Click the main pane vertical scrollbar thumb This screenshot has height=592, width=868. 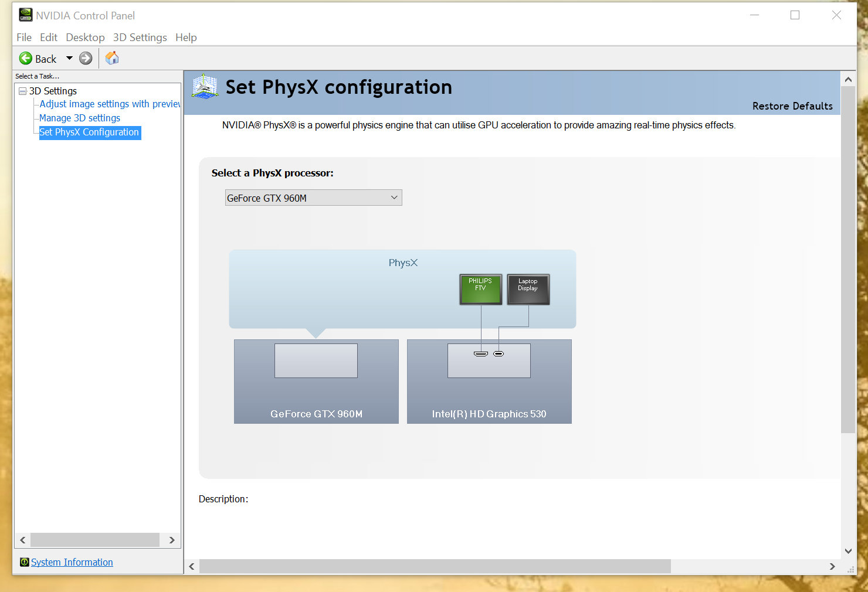point(848,260)
